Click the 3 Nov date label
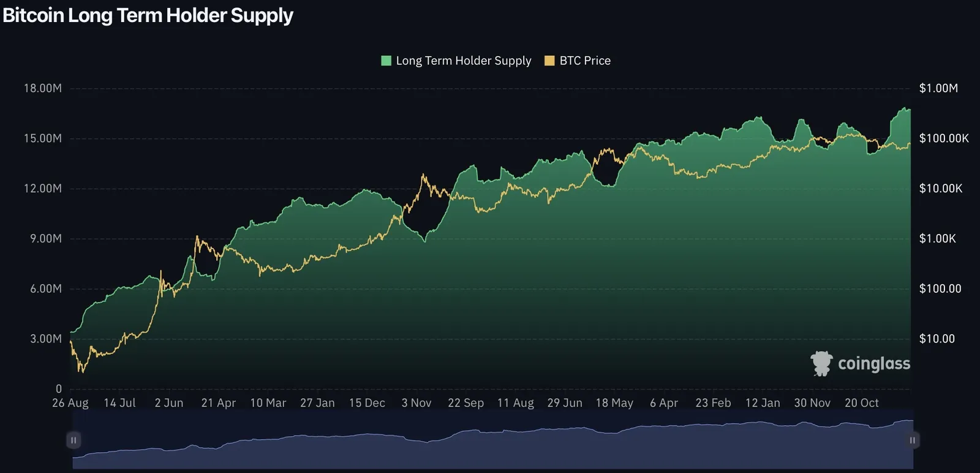This screenshot has width=980, height=473. coord(417,403)
